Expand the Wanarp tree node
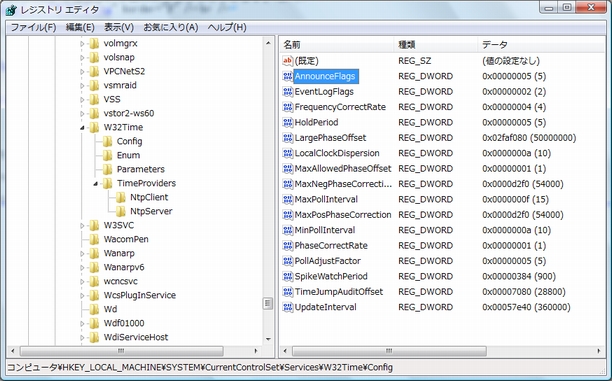Viewport: 612px width, 381px height. click(82, 254)
